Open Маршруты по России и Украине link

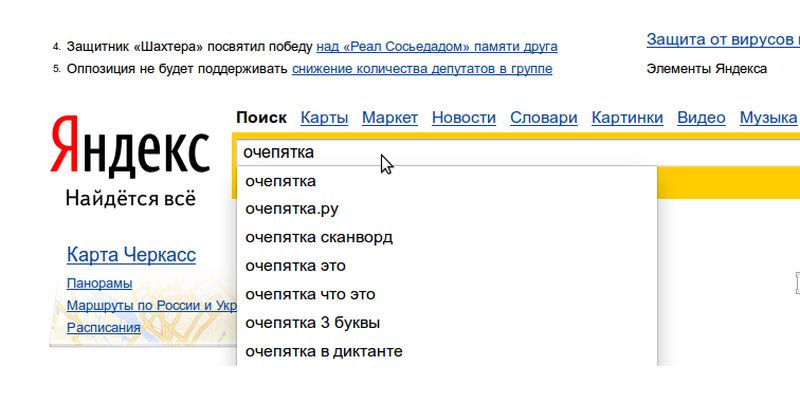pyautogui.click(x=152, y=306)
